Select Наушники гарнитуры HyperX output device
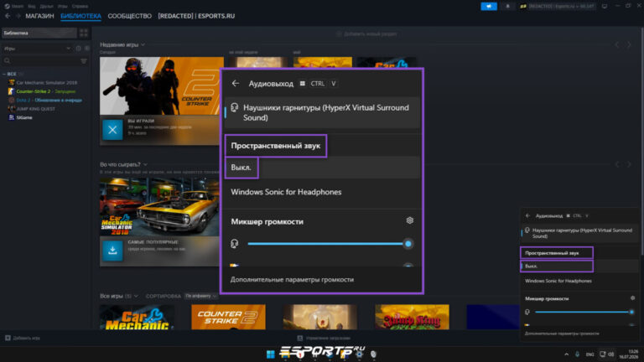Image resolution: width=644 pixels, height=362 pixels. coord(322,112)
